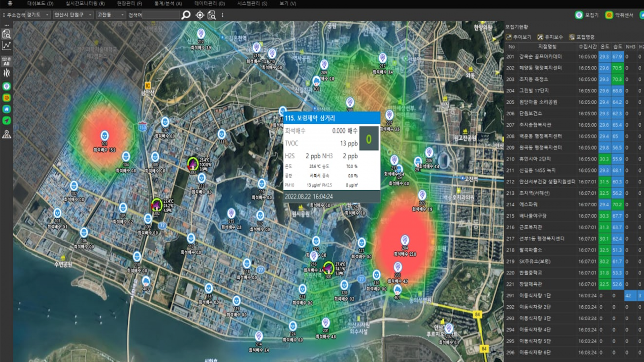
Task: Click map sensor marker 103
Action: point(57,213)
